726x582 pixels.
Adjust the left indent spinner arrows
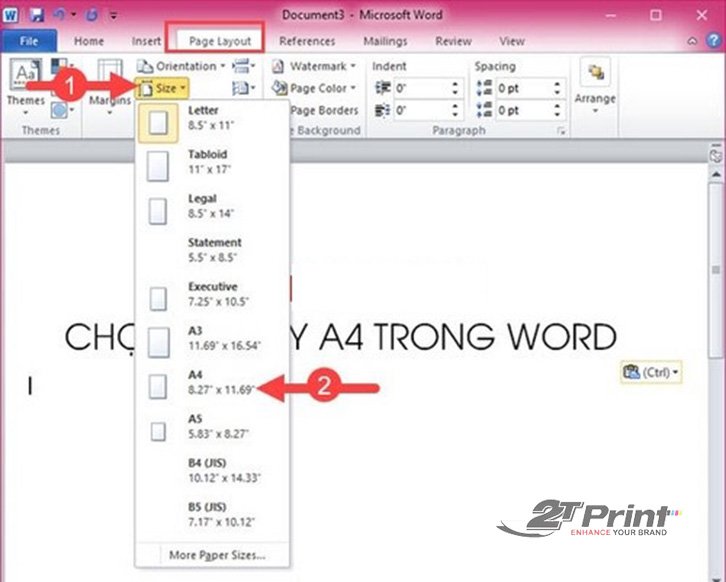pyautogui.click(x=455, y=88)
